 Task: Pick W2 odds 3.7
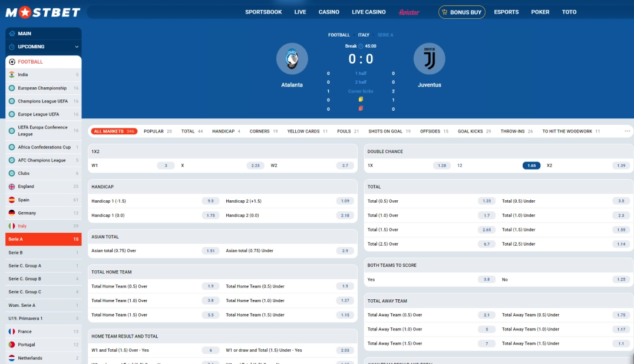coord(345,166)
